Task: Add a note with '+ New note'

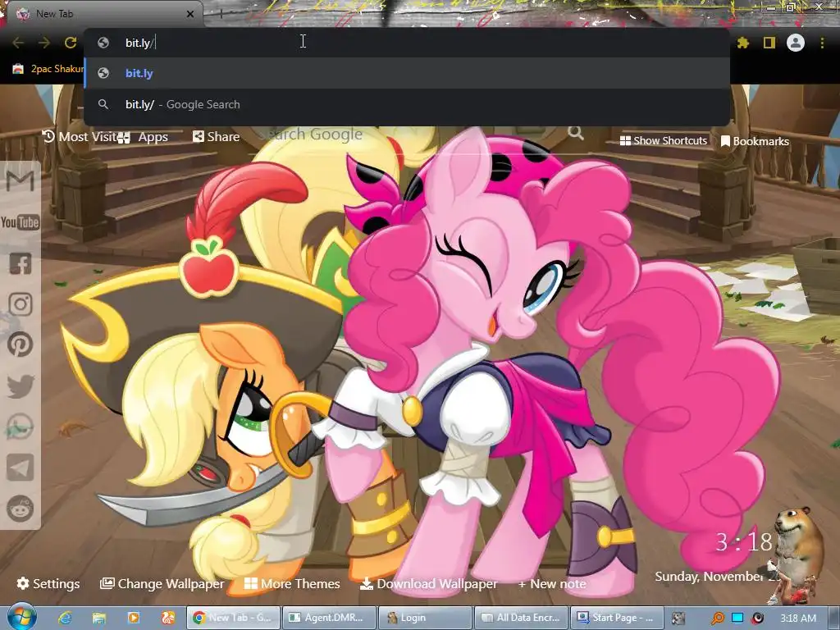Action: coord(552,583)
